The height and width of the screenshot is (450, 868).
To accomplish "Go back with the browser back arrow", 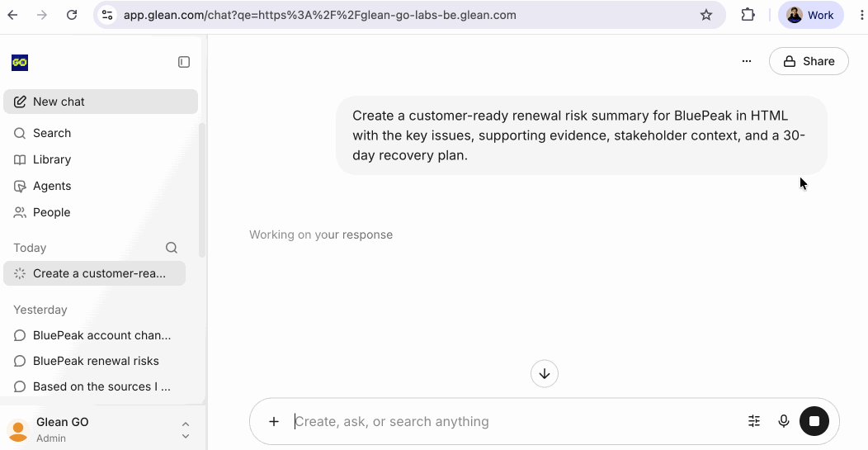I will pos(12,15).
